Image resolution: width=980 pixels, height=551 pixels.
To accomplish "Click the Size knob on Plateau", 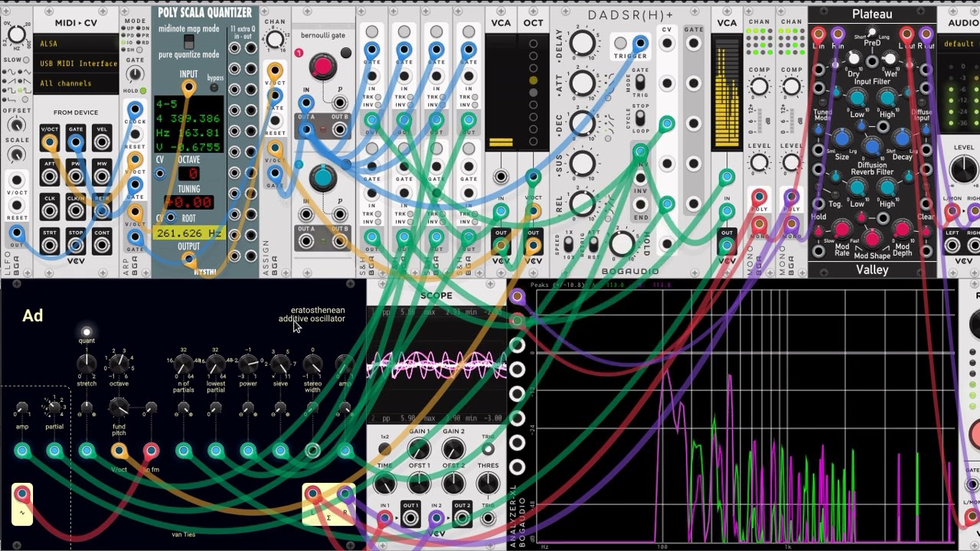I will (x=842, y=138).
